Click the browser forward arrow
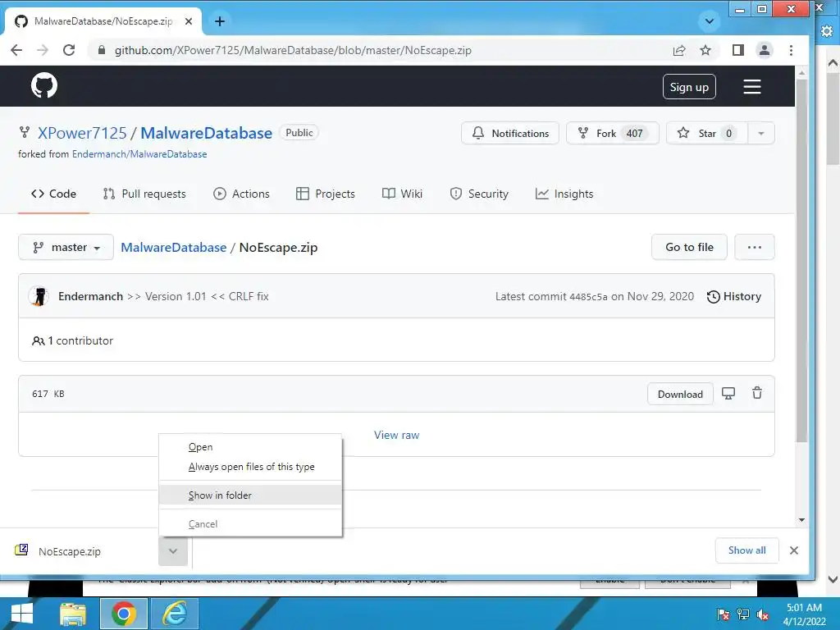The width and height of the screenshot is (840, 630). (43, 50)
